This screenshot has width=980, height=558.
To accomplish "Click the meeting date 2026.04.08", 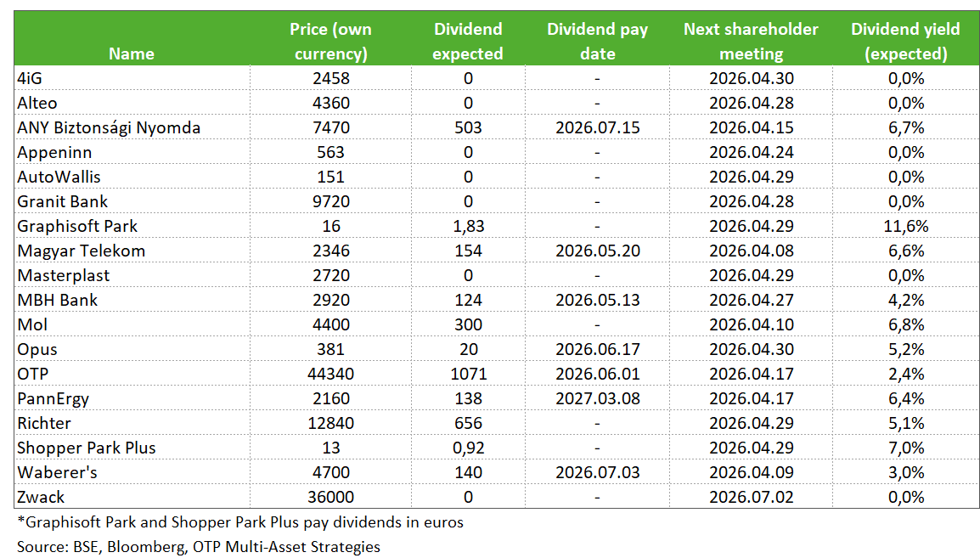I will pos(752,251).
